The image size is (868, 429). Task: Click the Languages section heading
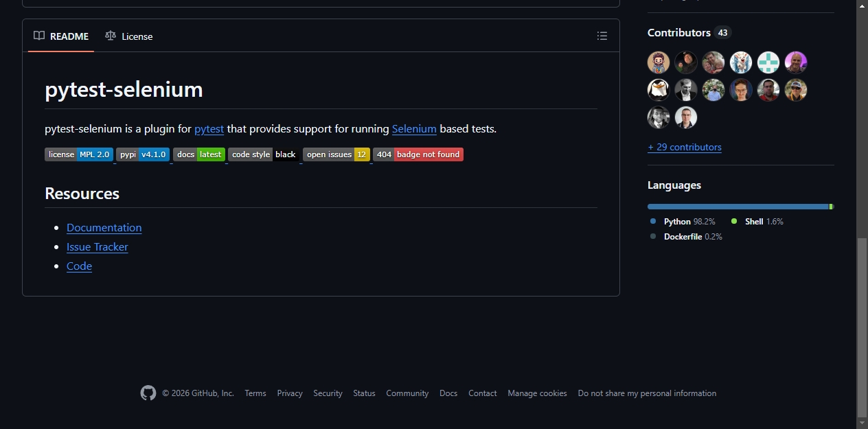click(674, 185)
